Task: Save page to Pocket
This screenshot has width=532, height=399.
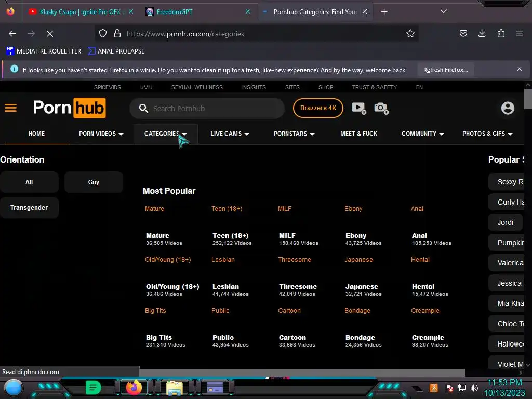Action: coord(463,33)
